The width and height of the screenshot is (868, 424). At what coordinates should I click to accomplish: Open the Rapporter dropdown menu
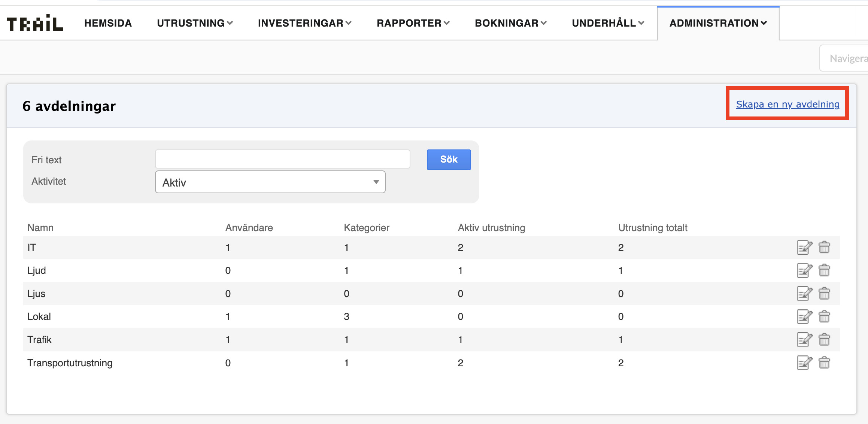pos(413,23)
